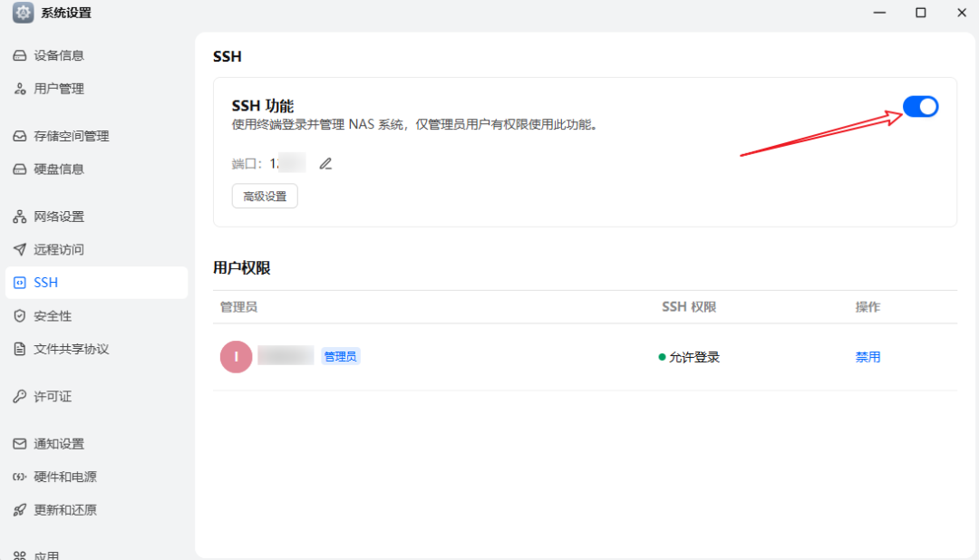Open 设备信息 via its device icon

[20, 55]
